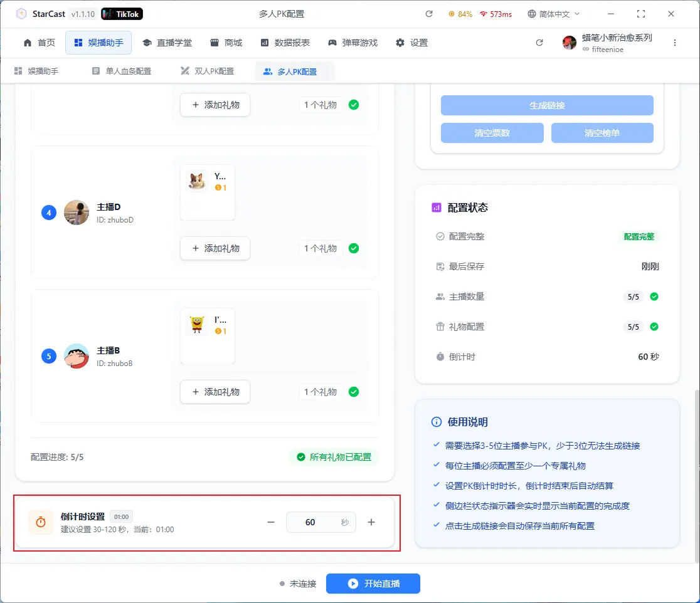This screenshot has height=603, width=700.
Task: Open the 数据报表 menu item
Action: pyautogui.click(x=285, y=43)
